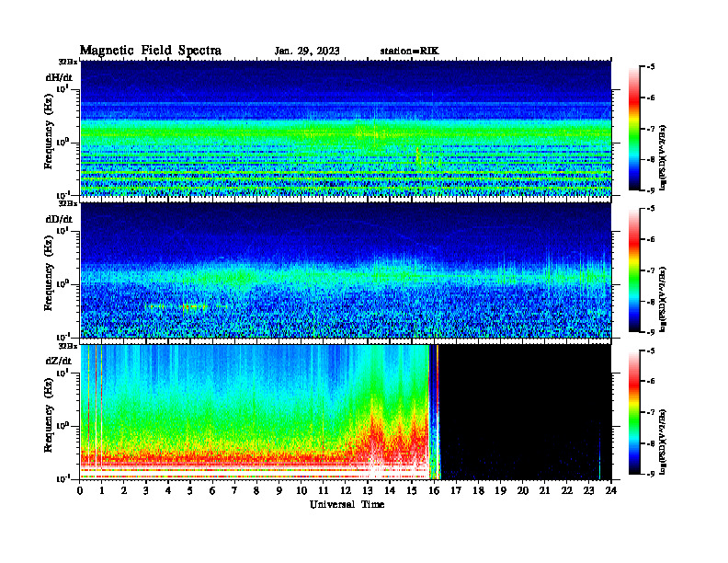Click the 10^-1 frequency tick of the dZ/dt panel
This screenshot has height=563, width=728.
point(63,478)
